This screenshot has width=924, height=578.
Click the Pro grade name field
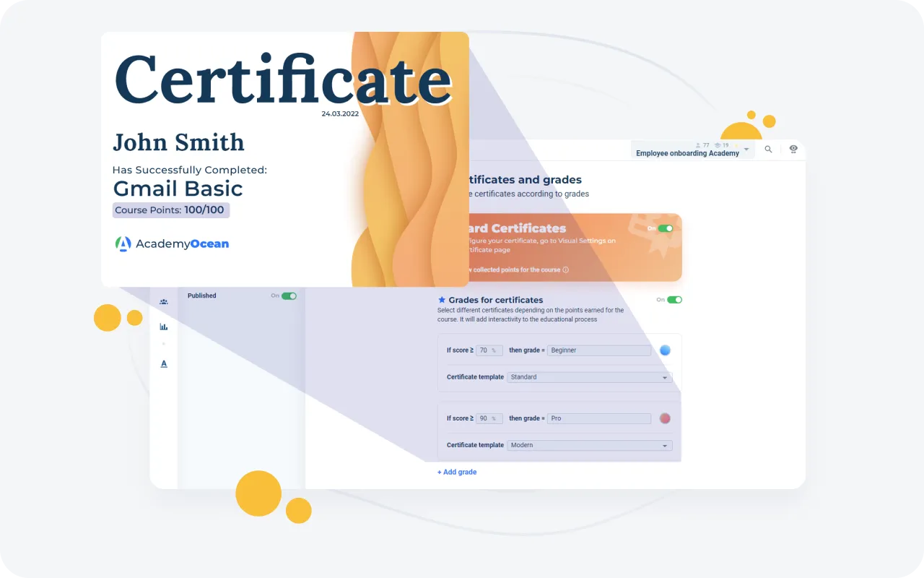(598, 418)
